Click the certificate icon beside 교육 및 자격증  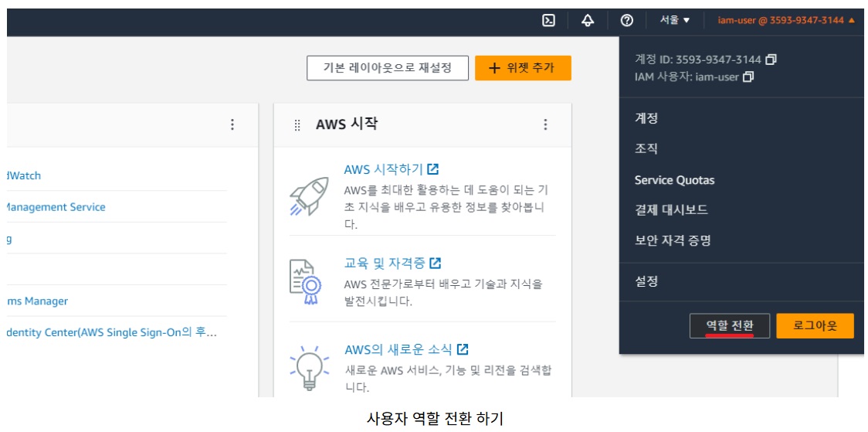tap(306, 282)
